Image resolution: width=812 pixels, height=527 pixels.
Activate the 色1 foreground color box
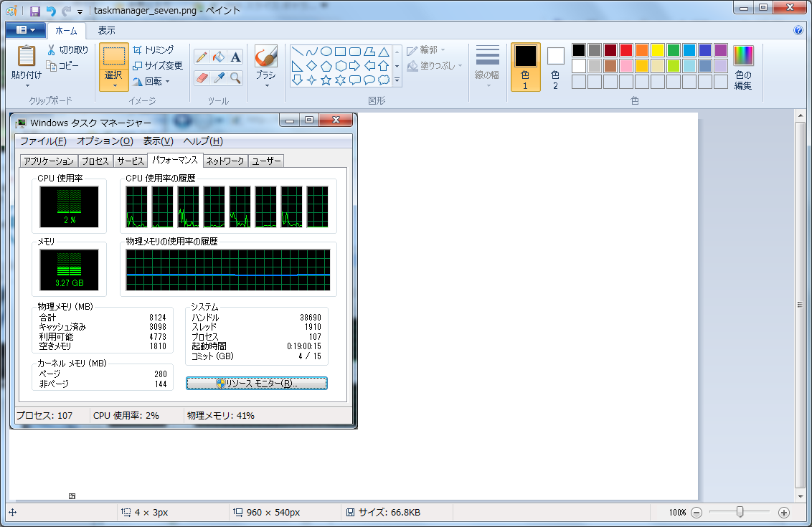click(x=525, y=67)
